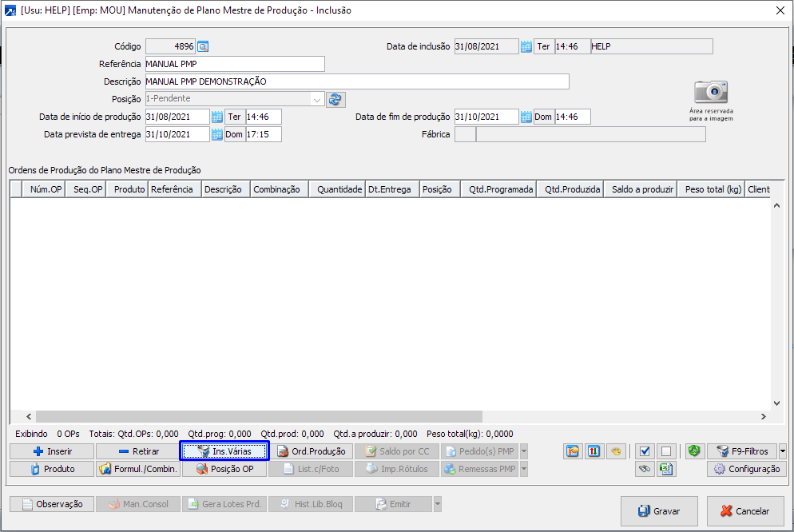The height and width of the screenshot is (532, 794).
Task: Click the Posição OP button
Action: (224, 469)
